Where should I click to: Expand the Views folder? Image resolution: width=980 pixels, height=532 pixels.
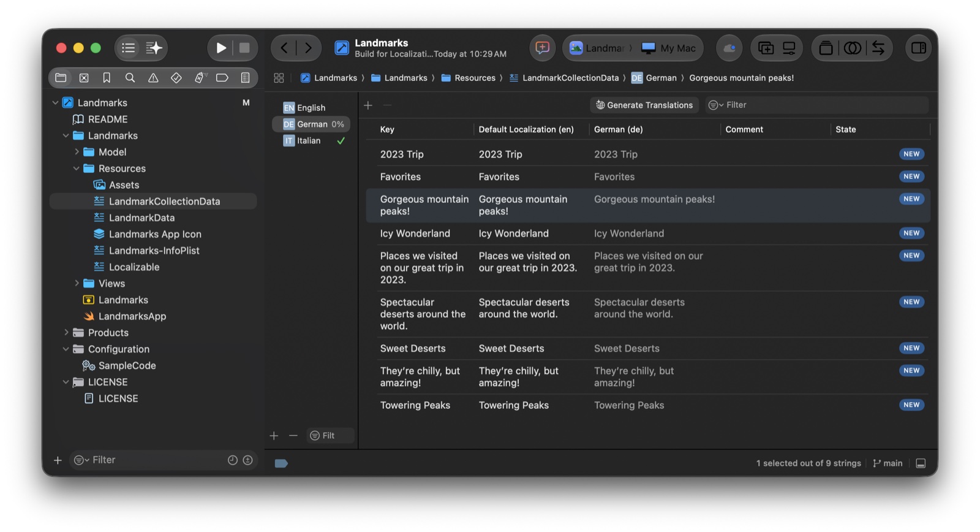[77, 283]
